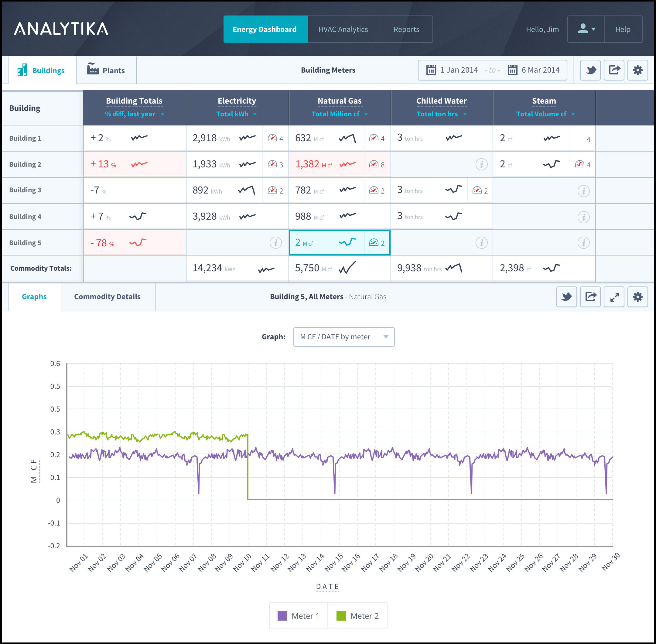This screenshot has height=644, width=656.
Task: Click Building 2 natural gas gauge icon
Action: (x=374, y=164)
